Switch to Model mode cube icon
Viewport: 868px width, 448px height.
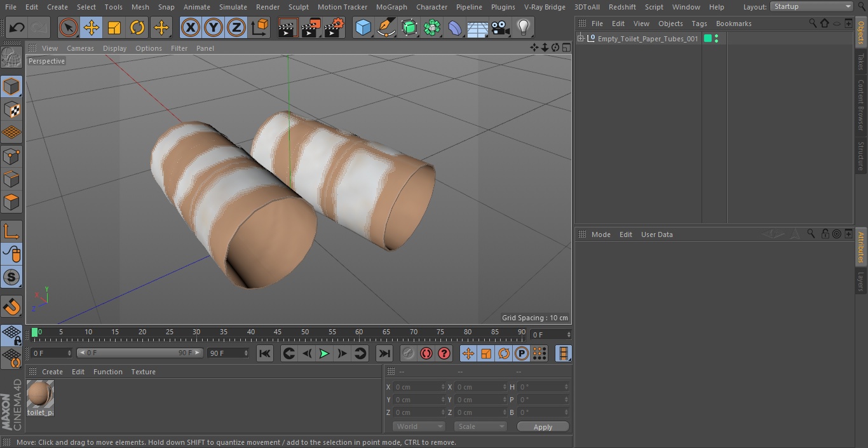tap(11, 86)
